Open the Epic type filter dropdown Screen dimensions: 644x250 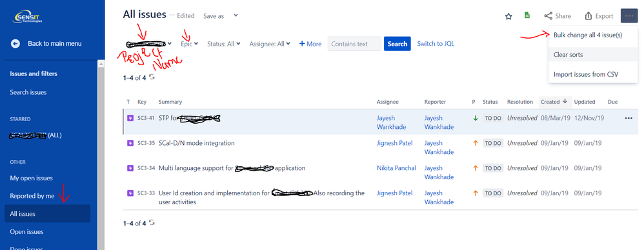click(x=189, y=43)
